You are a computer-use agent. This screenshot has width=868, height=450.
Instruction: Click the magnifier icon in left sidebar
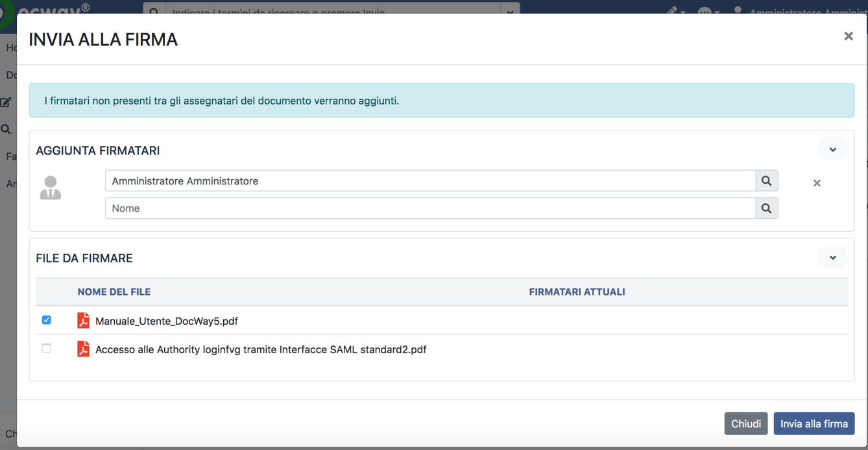[6, 129]
